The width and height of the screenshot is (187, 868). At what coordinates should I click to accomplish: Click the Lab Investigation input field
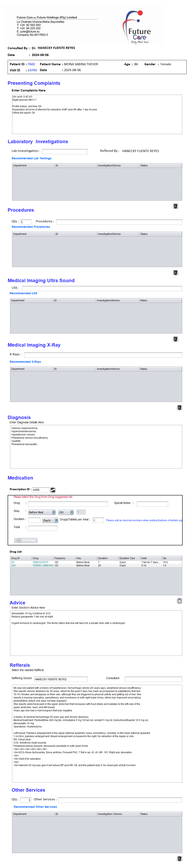tap(65, 151)
